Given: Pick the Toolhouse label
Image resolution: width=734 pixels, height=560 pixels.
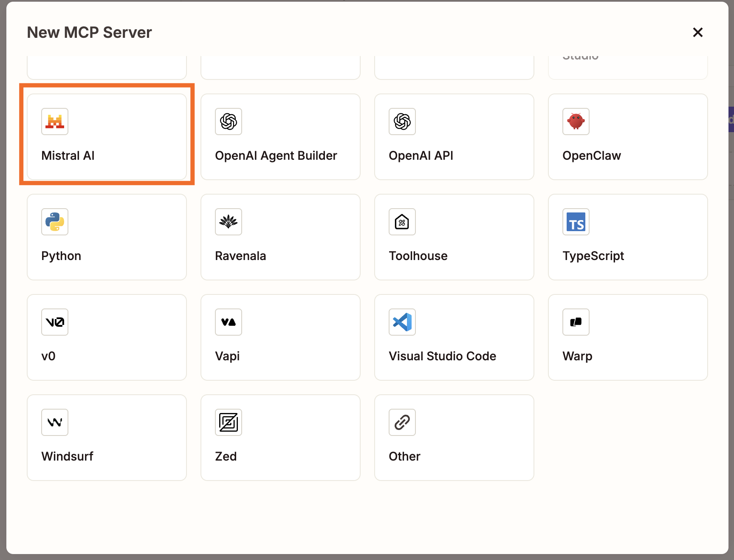Looking at the screenshot, I should 418,256.
